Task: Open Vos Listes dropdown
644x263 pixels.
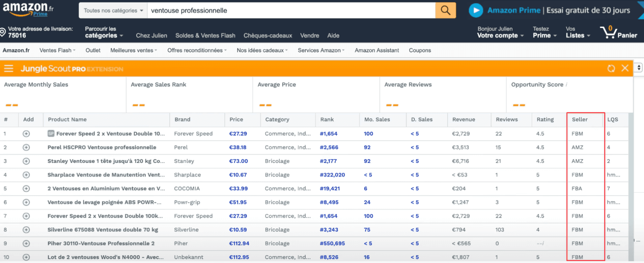Action: [578, 32]
